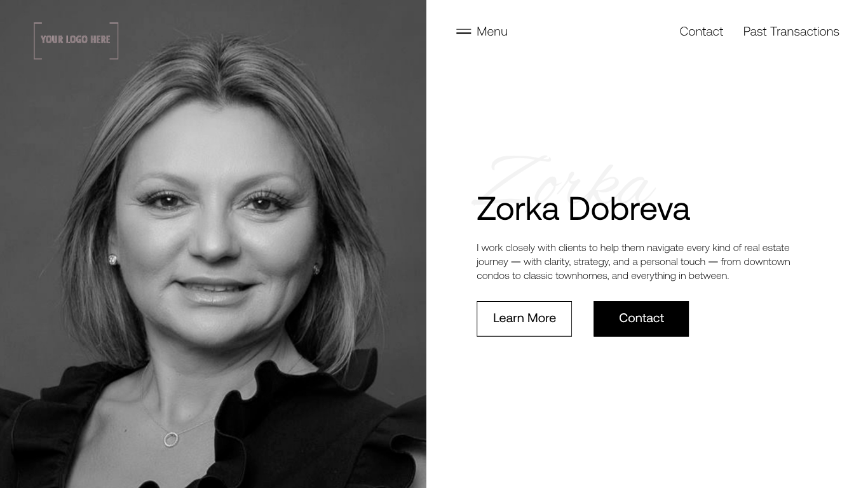Screen dimensions: 868x488
Task: Open the Contact link in the top navigation
Action: (x=701, y=31)
